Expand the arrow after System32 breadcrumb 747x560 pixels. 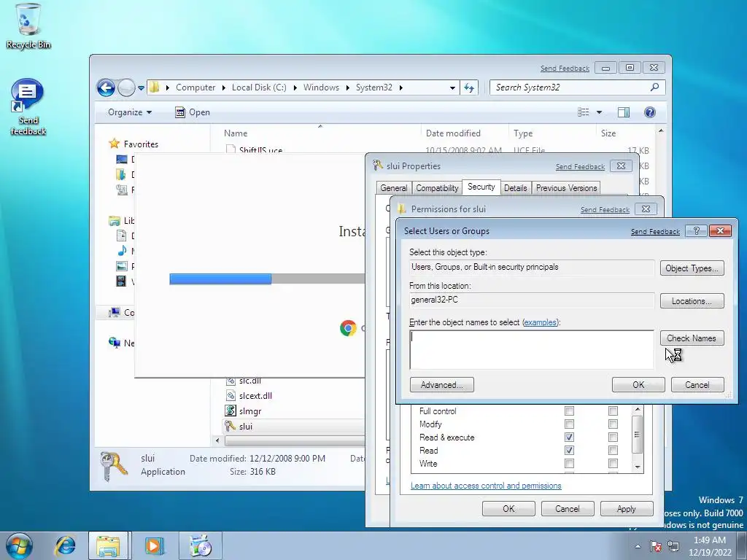401,87
